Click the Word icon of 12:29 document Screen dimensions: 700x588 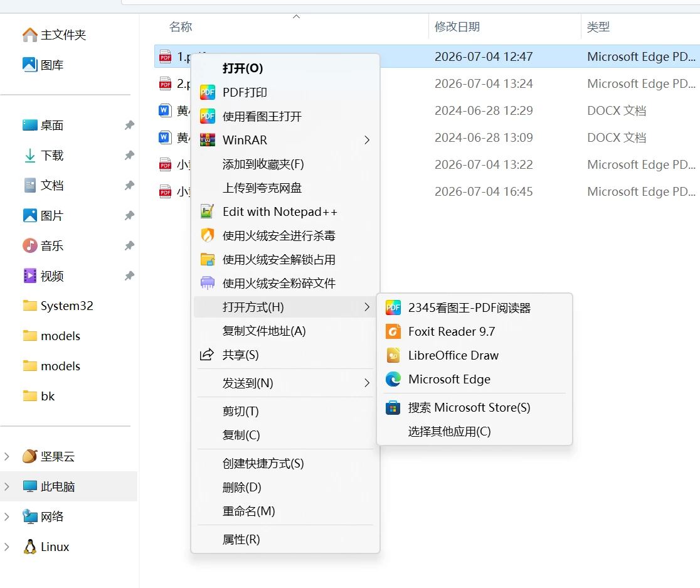(165, 110)
